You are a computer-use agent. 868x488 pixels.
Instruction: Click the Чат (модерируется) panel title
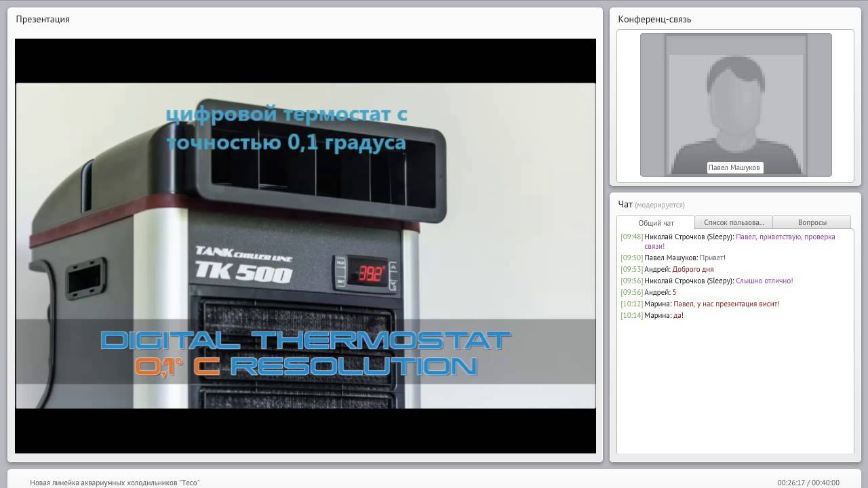coord(651,204)
